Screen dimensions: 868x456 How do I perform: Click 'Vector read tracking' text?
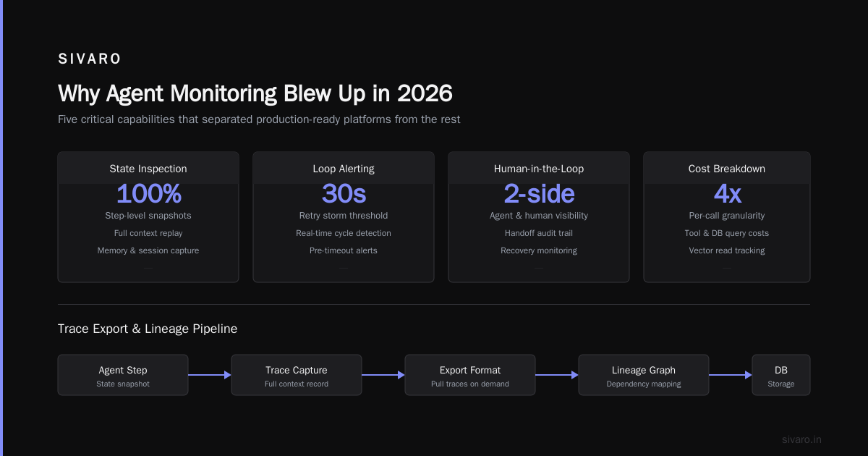point(727,250)
